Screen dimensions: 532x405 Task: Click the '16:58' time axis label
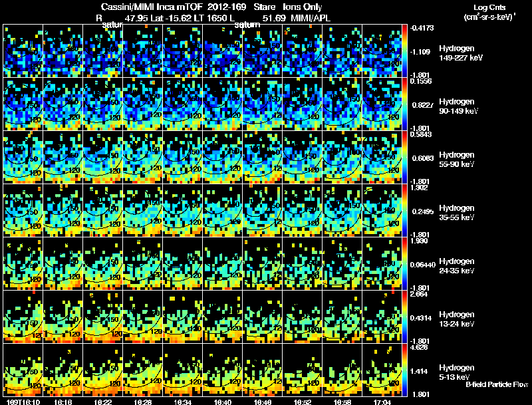coord(342,402)
